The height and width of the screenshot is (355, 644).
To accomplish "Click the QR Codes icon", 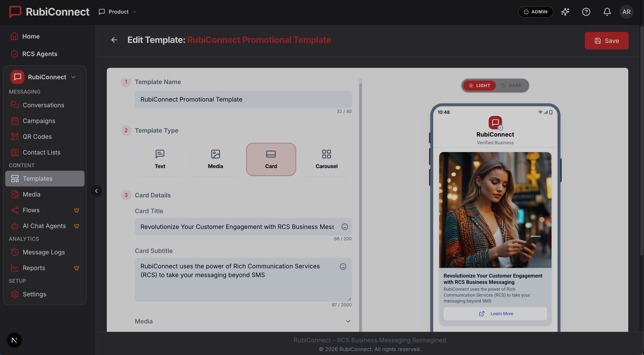I will coord(15,137).
